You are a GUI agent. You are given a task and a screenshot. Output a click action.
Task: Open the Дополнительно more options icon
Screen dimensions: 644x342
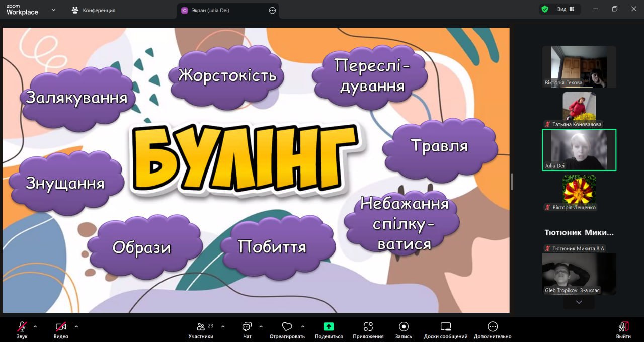tap(493, 327)
